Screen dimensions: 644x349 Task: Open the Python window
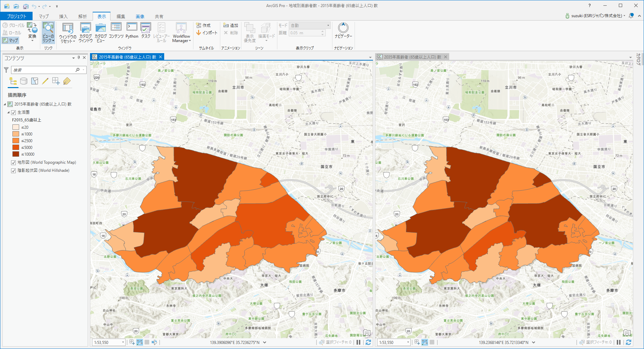pyautogui.click(x=132, y=31)
